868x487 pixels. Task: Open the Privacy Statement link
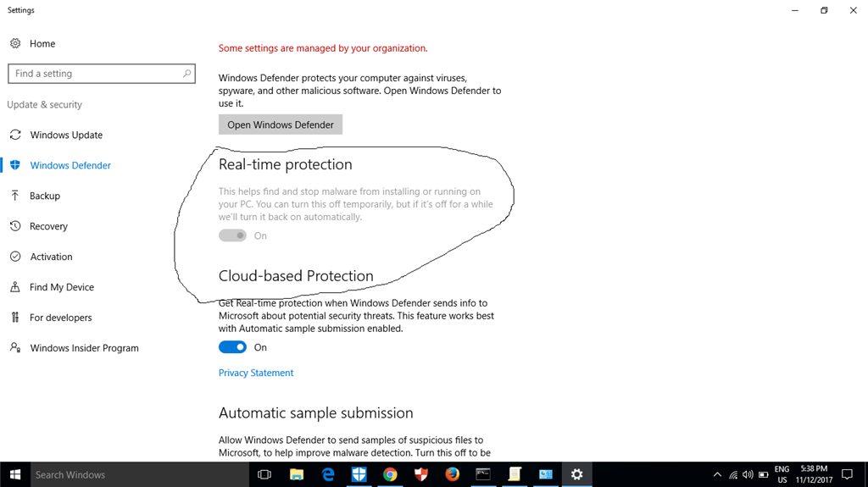tap(256, 373)
